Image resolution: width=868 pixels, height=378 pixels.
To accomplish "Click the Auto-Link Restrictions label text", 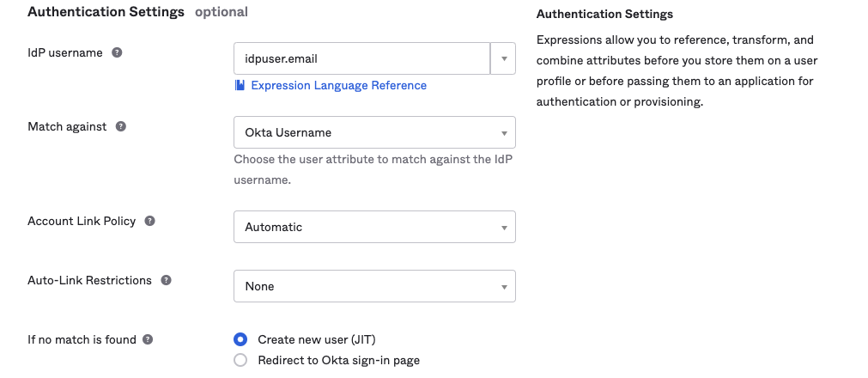I will pyautogui.click(x=89, y=280).
